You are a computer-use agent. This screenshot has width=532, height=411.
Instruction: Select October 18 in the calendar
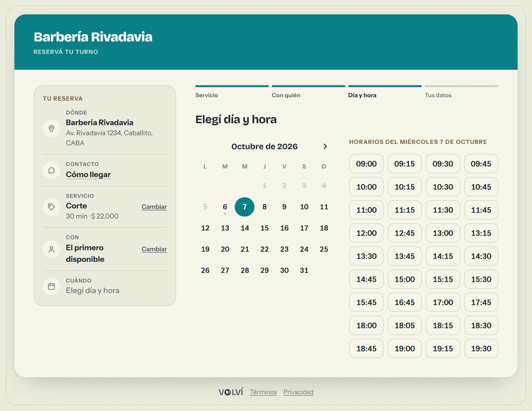(x=324, y=228)
